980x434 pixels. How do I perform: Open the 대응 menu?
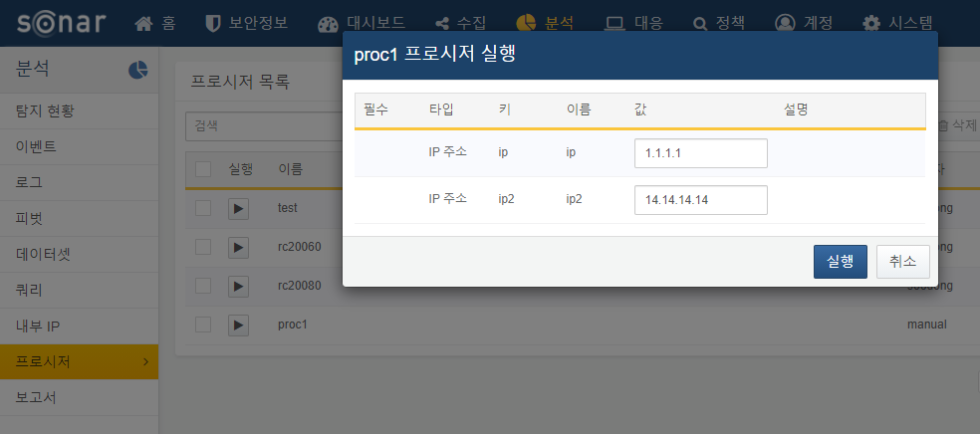(648, 24)
